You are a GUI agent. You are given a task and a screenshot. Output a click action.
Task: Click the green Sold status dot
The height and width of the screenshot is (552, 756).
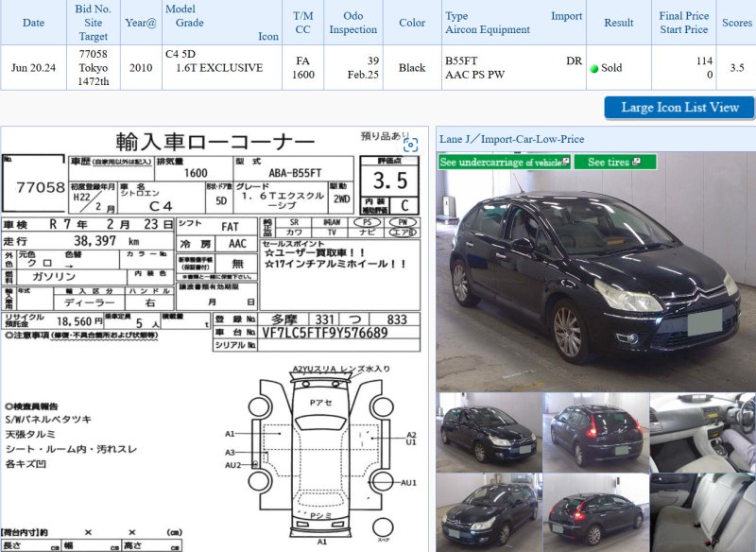point(594,68)
